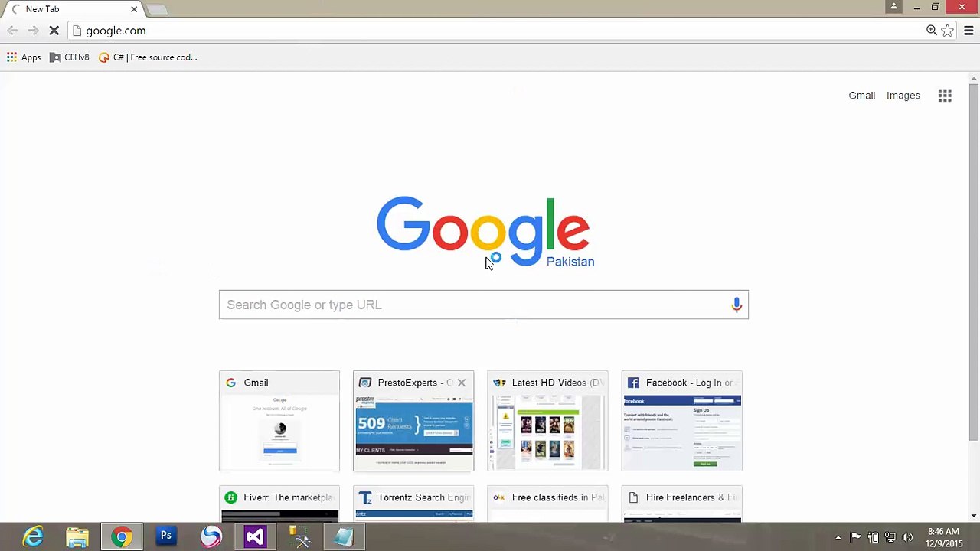The height and width of the screenshot is (551, 980).
Task: Open the network icon in system tray
Action: point(890,537)
